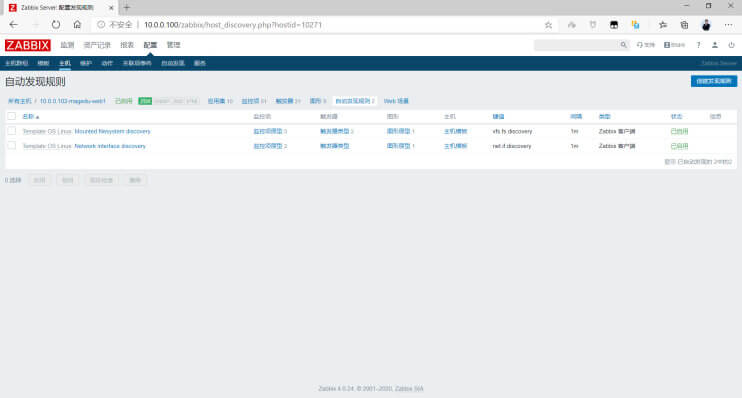Tick checkbox for Mounted filesystem discovery row

pyautogui.click(x=12, y=131)
